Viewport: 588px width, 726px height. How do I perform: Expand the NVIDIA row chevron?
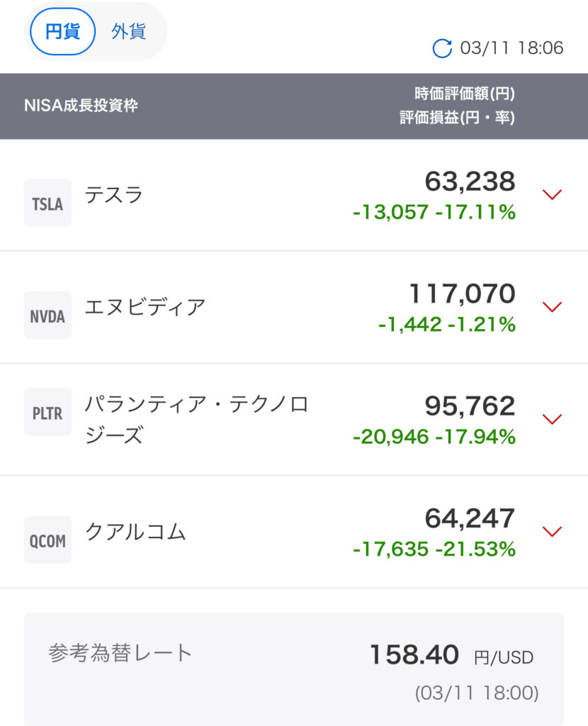(551, 306)
